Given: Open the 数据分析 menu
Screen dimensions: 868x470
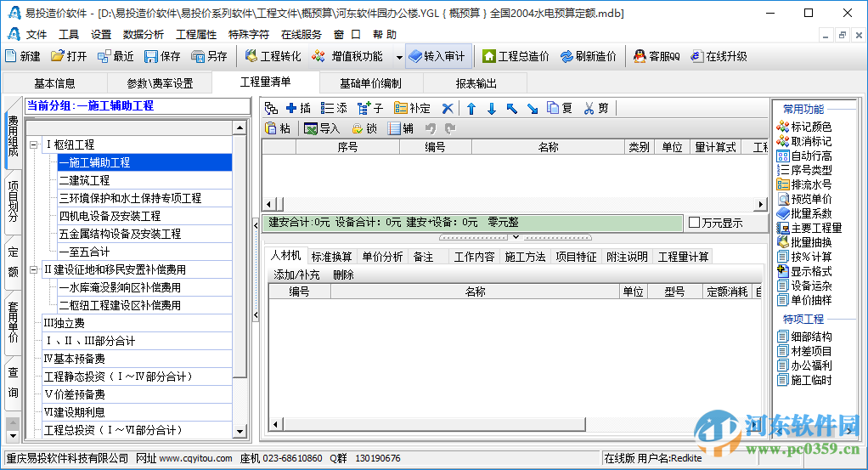Looking at the screenshot, I should [x=144, y=34].
